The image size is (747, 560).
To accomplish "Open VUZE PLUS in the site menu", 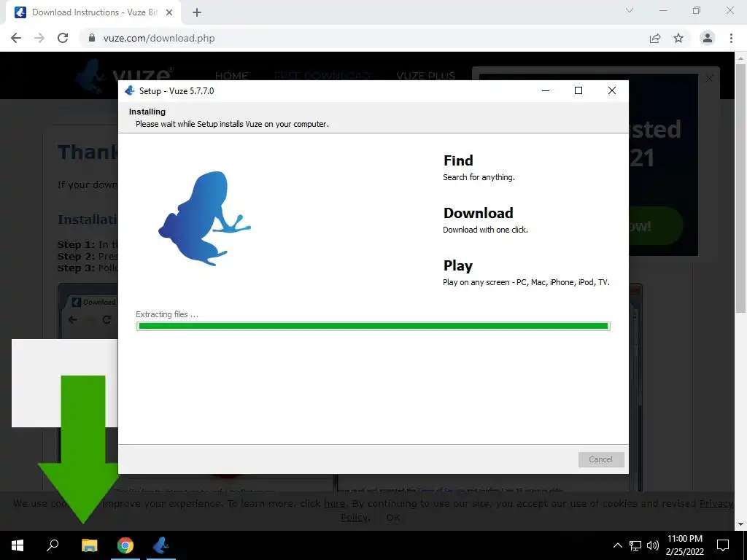I will 426,75.
